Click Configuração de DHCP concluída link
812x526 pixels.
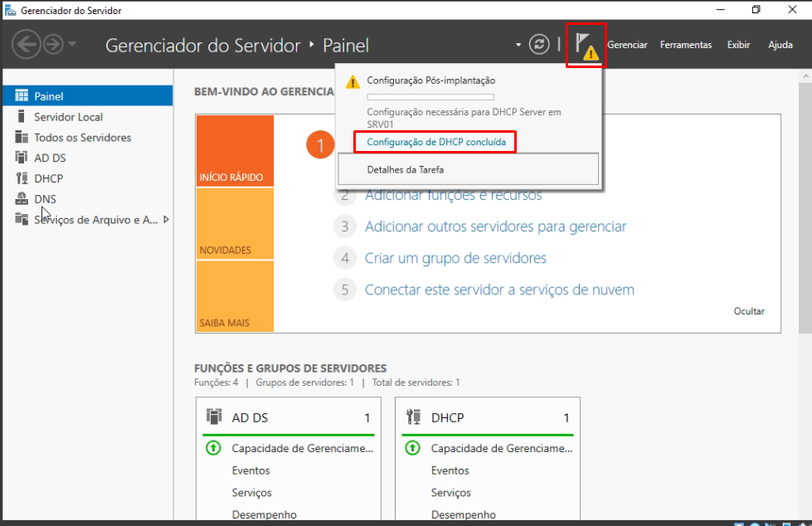tap(435, 143)
